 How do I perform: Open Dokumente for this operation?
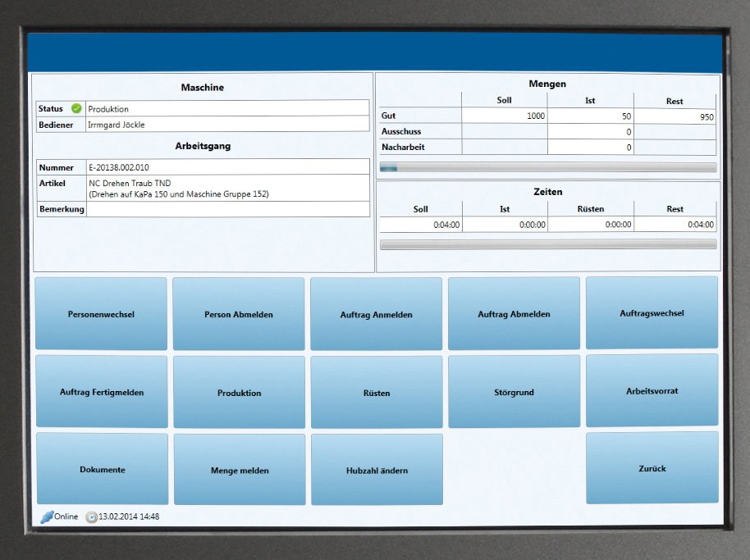(x=102, y=469)
